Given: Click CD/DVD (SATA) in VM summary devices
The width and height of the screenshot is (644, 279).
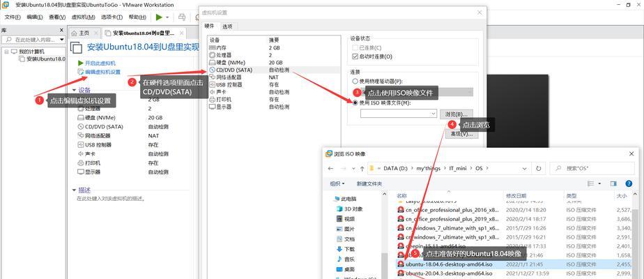Looking at the screenshot, I should click(x=100, y=126).
